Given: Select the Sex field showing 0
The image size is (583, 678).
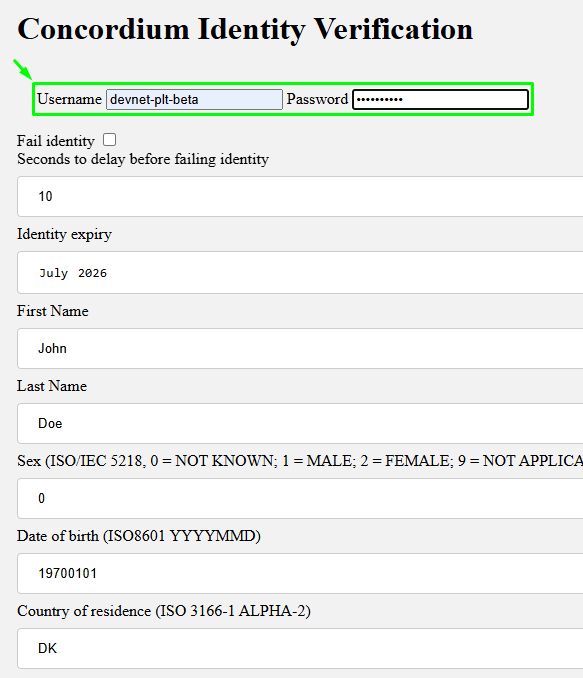Looking at the screenshot, I should 300,498.
